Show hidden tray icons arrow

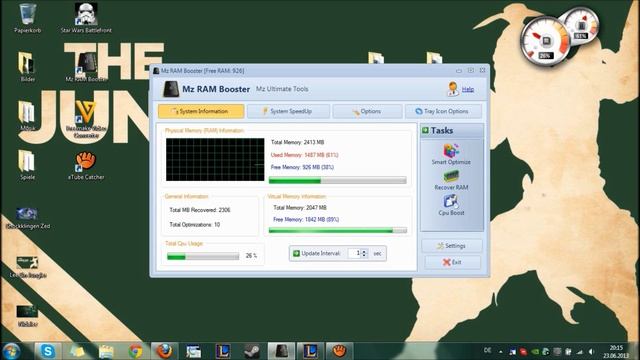pyautogui.click(x=500, y=351)
